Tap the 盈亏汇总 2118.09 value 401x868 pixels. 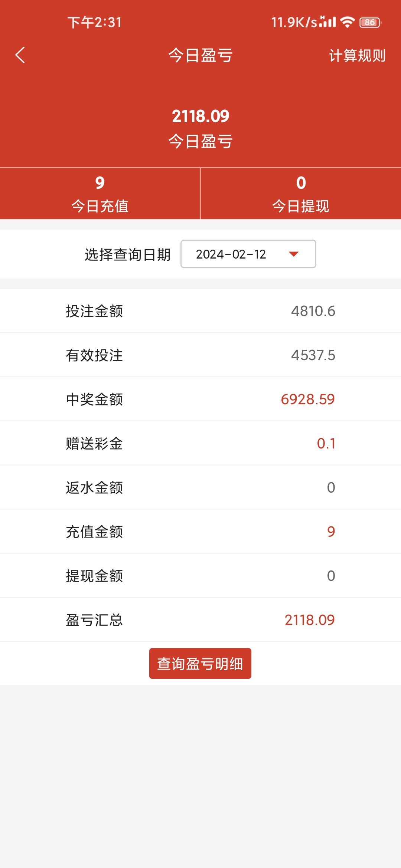[x=309, y=620]
